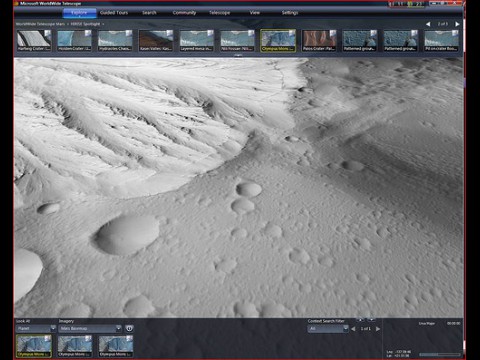Select the Layered mesa thumbnail

click(x=197, y=40)
